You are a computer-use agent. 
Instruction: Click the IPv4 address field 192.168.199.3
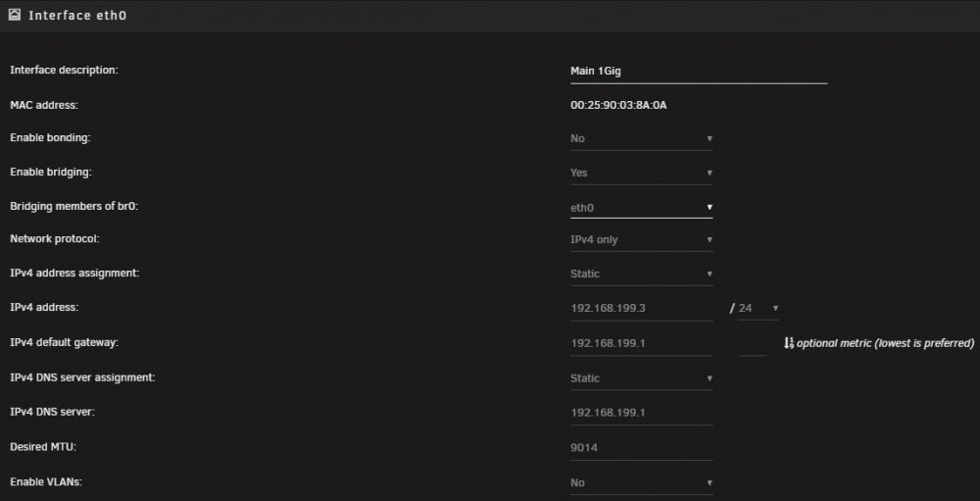641,309
